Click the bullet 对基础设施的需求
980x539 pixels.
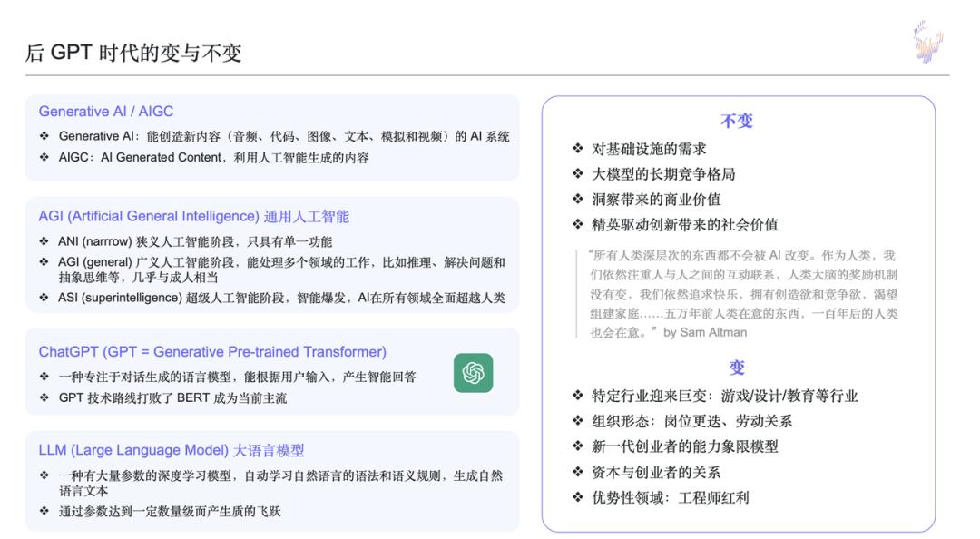pos(649,149)
